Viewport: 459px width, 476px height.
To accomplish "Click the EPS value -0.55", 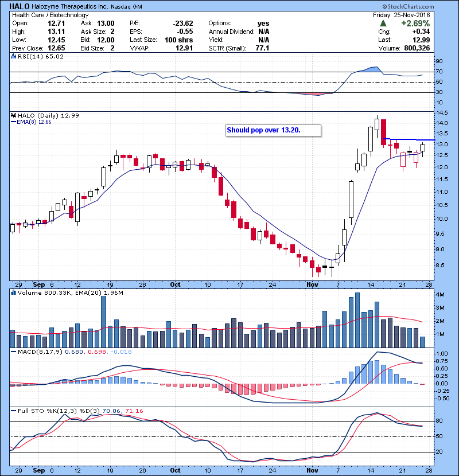I will tap(185, 32).
